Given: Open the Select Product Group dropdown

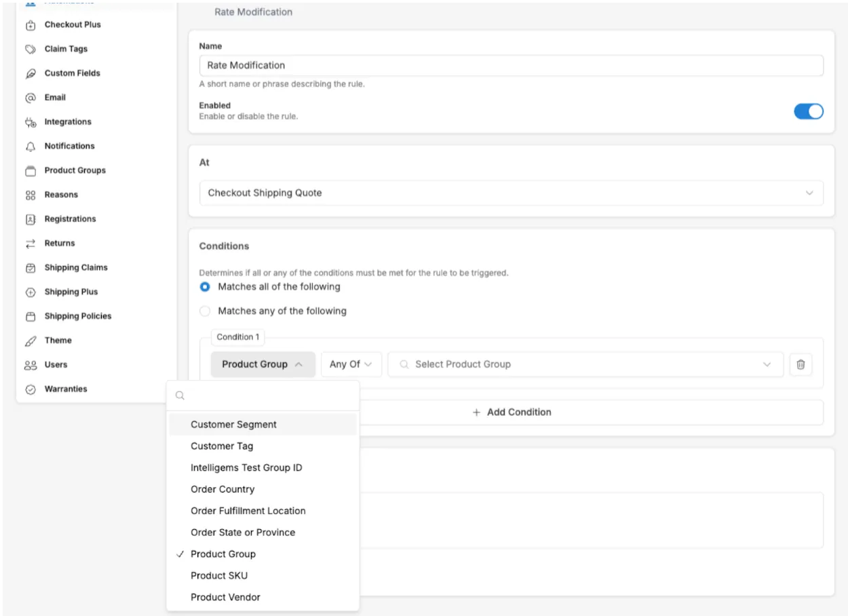Looking at the screenshot, I should [x=585, y=364].
